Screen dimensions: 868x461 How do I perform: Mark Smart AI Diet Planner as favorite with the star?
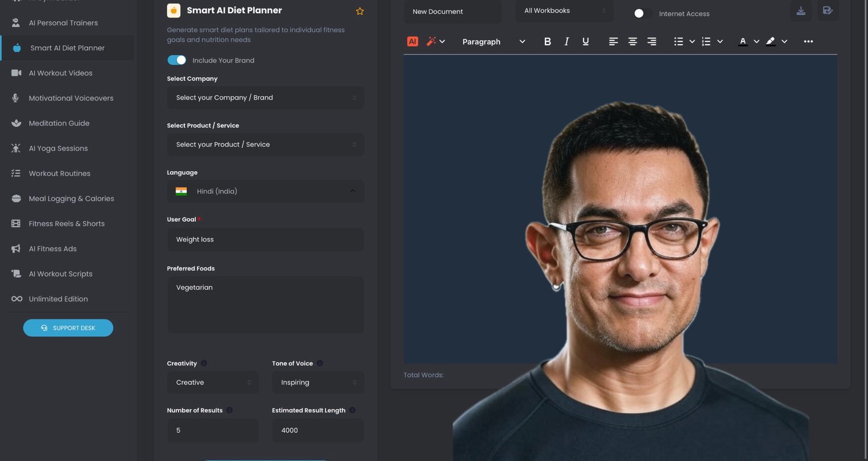pyautogui.click(x=360, y=11)
